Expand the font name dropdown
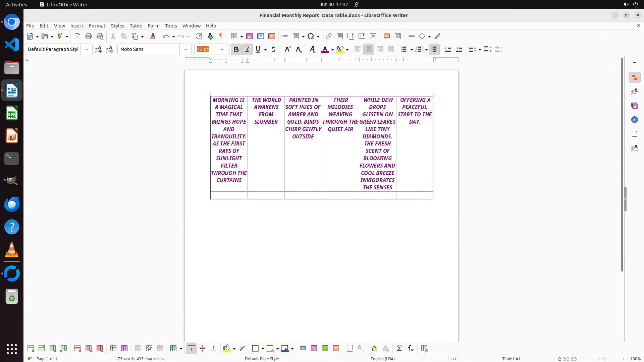644x362 pixels. 185,49
